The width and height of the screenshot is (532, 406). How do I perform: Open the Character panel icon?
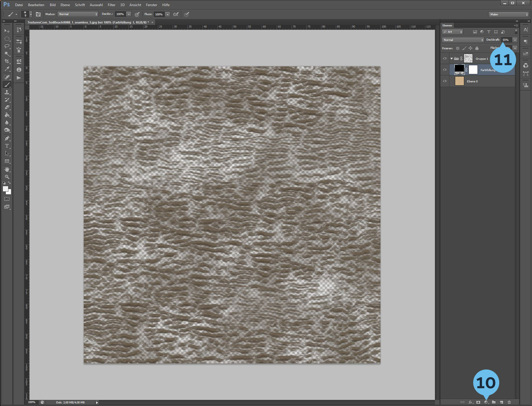(x=526, y=30)
